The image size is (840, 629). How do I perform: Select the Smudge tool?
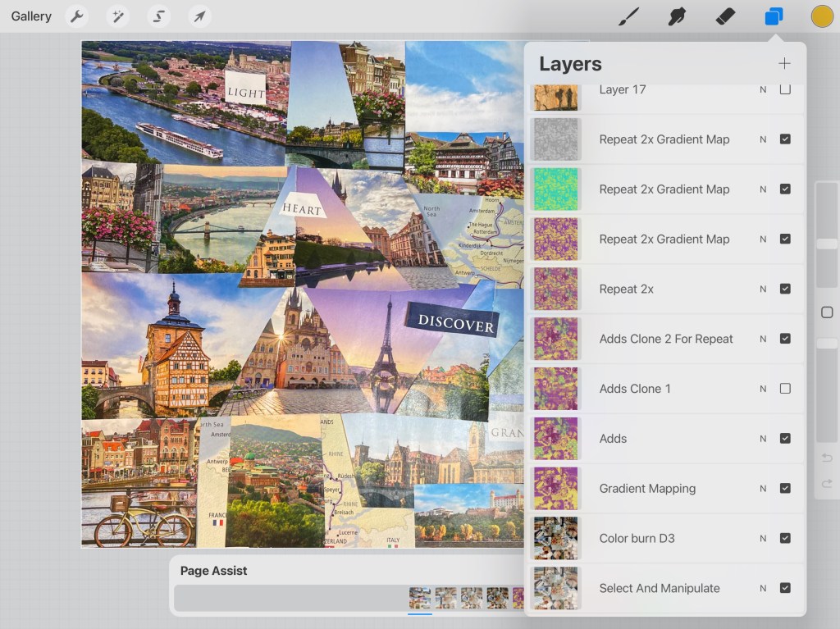[x=677, y=16]
